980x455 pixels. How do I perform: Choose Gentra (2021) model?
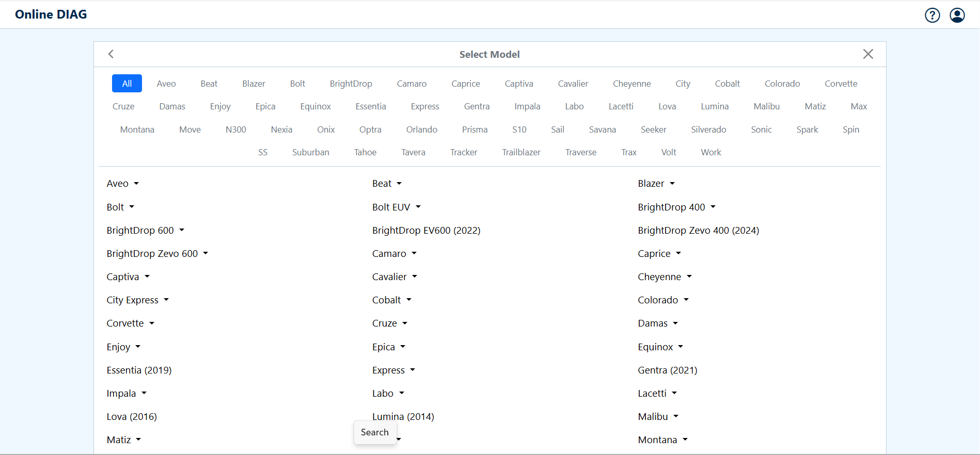click(668, 370)
